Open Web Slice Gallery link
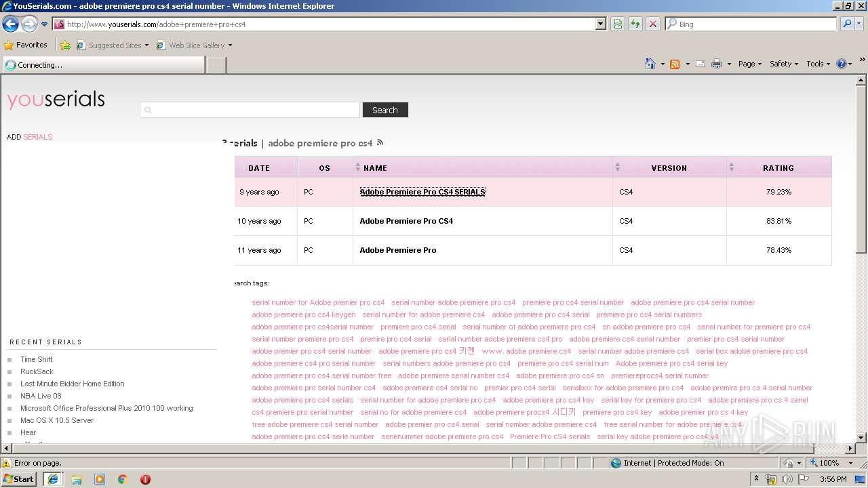Screen dimensions: 868x488 [x=194, y=45]
